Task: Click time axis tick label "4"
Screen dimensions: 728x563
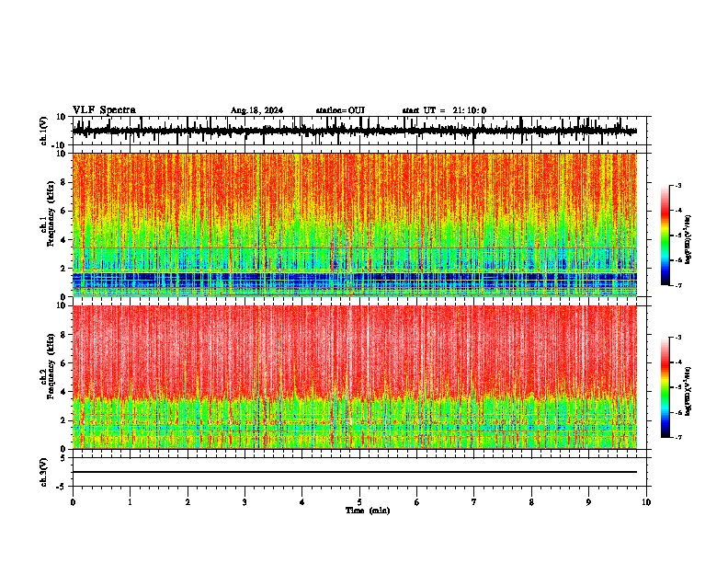Action: 302,502
